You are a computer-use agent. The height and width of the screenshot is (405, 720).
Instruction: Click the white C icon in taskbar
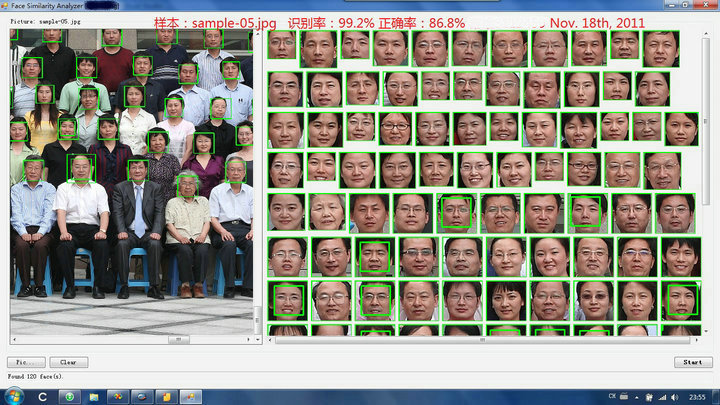[x=42, y=397]
